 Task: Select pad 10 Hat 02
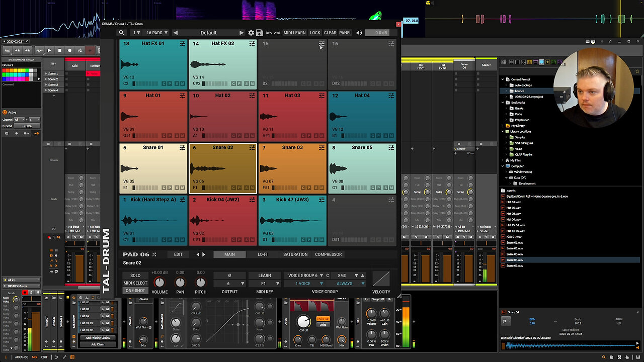pos(223,117)
